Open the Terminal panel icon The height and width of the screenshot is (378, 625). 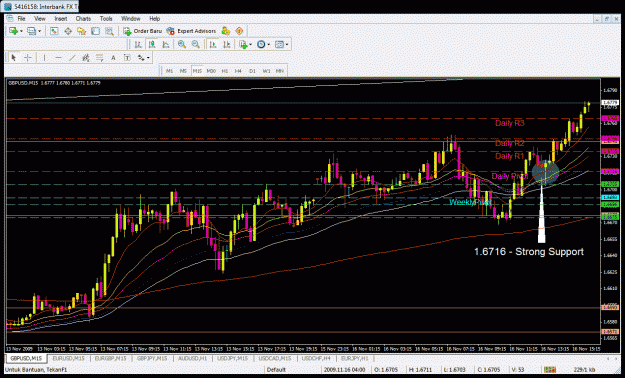(96, 31)
